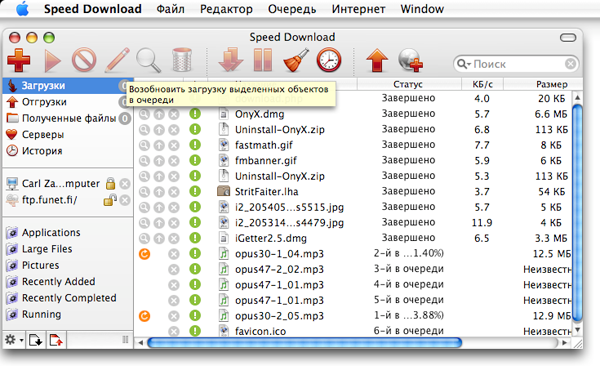Open the Apple menu
The image size is (600, 366).
point(22,8)
